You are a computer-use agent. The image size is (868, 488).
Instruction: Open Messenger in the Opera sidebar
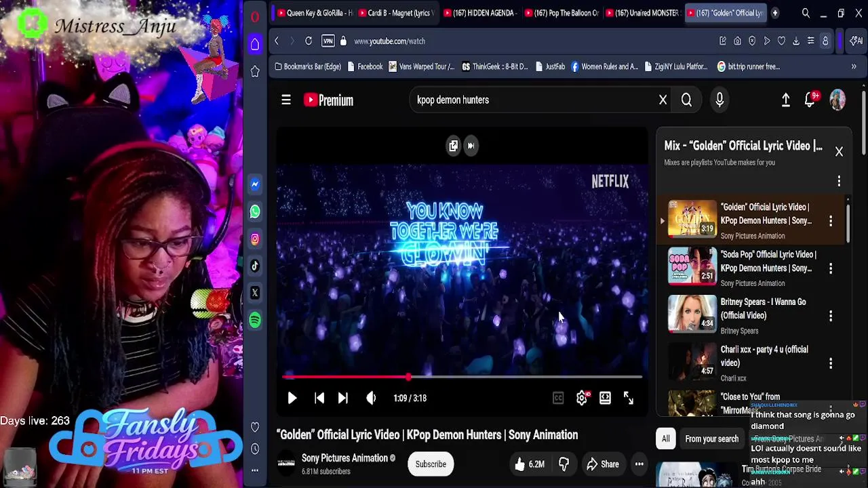click(x=255, y=184)
